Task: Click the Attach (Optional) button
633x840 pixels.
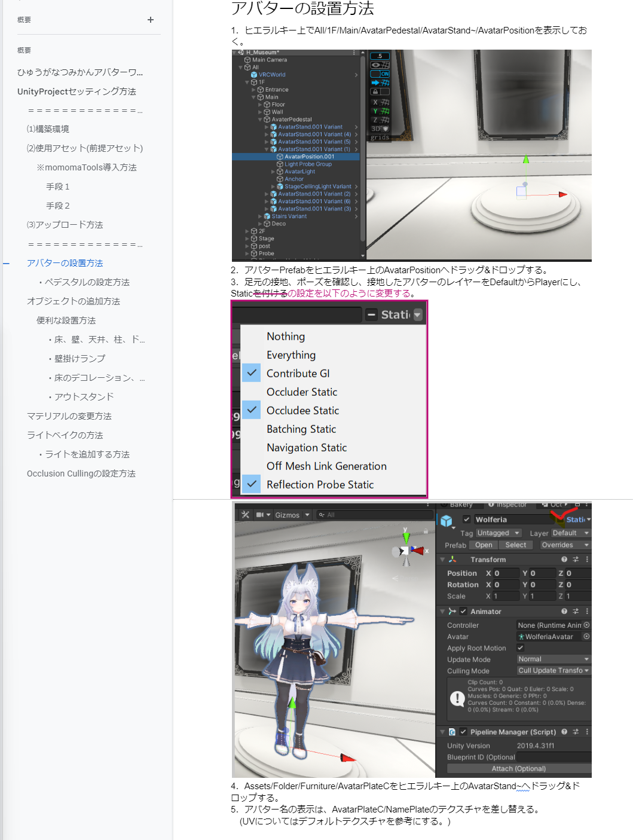Action: coord(519,768)
